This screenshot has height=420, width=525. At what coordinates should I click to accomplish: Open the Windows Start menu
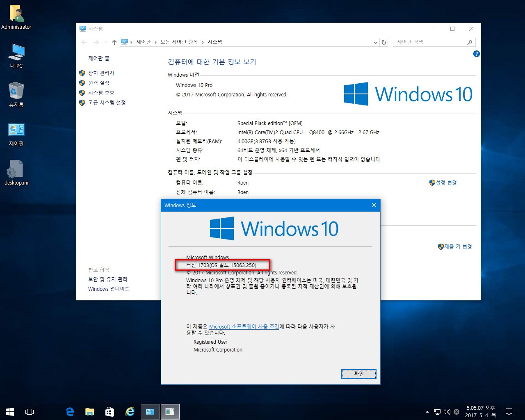click(10, 411)
